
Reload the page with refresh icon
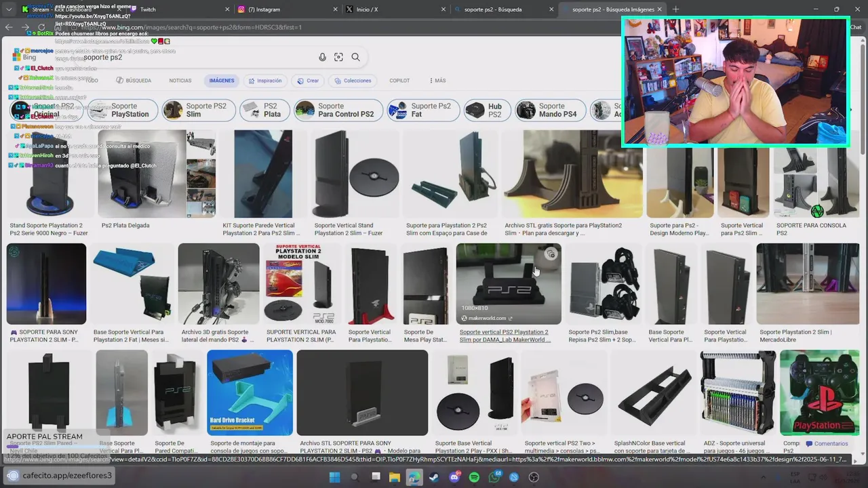[41, 27]
